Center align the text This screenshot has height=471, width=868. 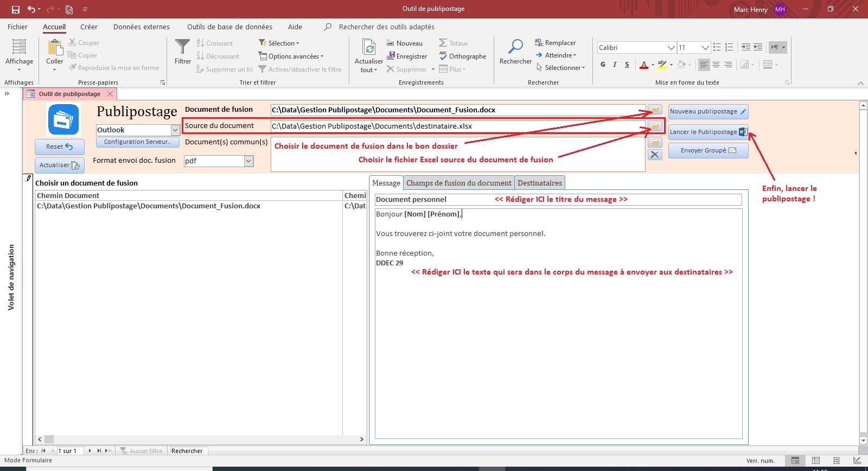716,65
